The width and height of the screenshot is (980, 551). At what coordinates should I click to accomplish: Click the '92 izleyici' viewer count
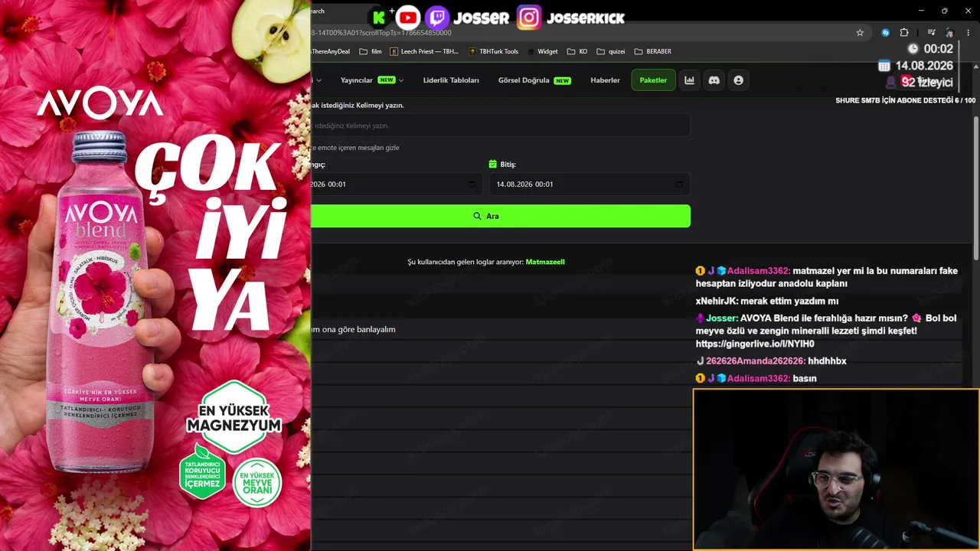click(927, 82)
